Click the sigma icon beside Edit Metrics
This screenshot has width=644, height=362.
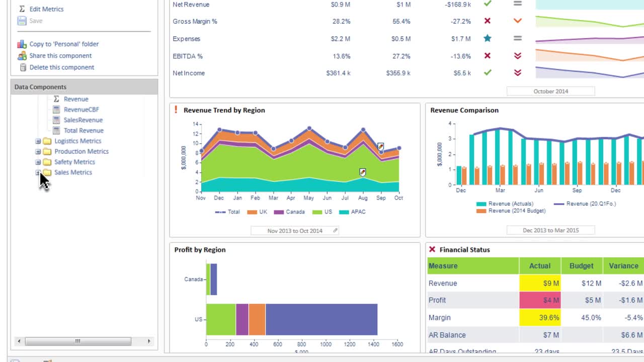pyautogui.click(x=22, y=9)
